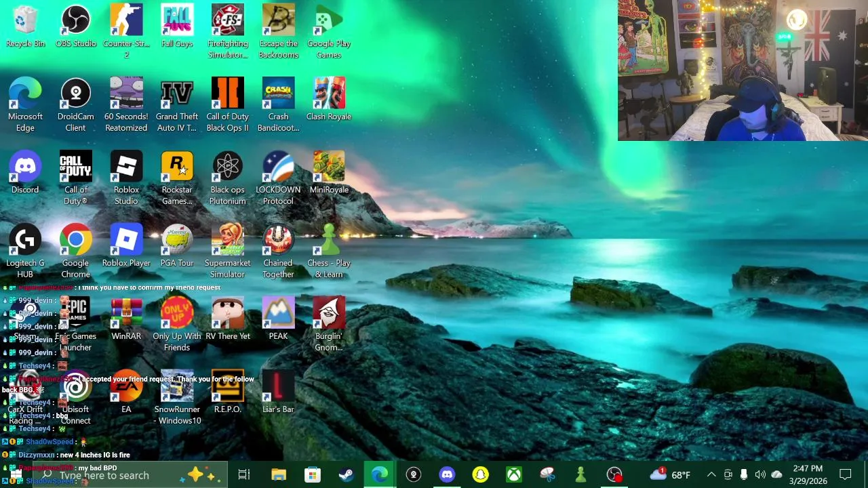Select the Only Up With Friends icon
This screenshot has width=868, height=488.
[177, 325]
